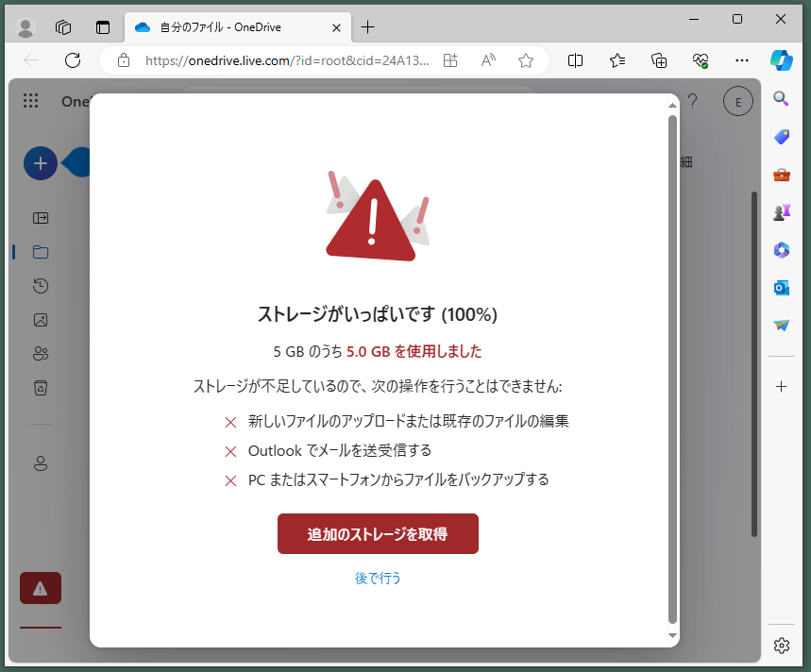Click the 後で行う link
Viewport: 811px width, 672px height.
pyautogui.click(x=378, y=578)
